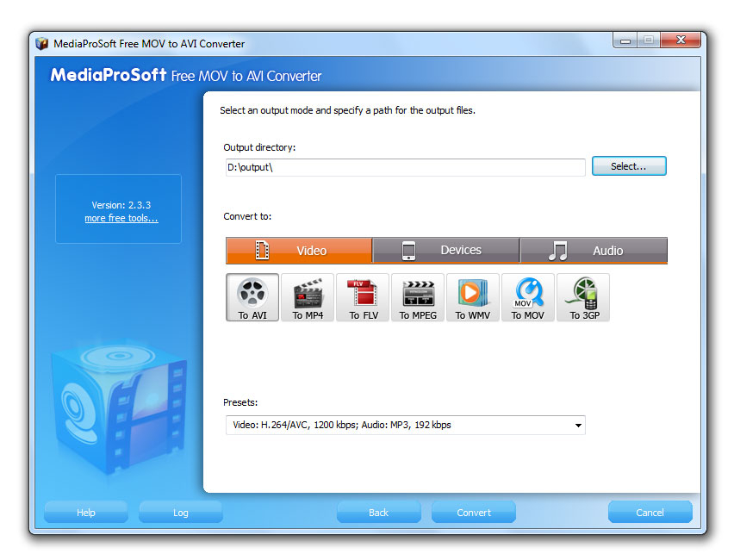This screenshot has width=734, height=560.
Task: Close the converter window
Action: [681, 40]
